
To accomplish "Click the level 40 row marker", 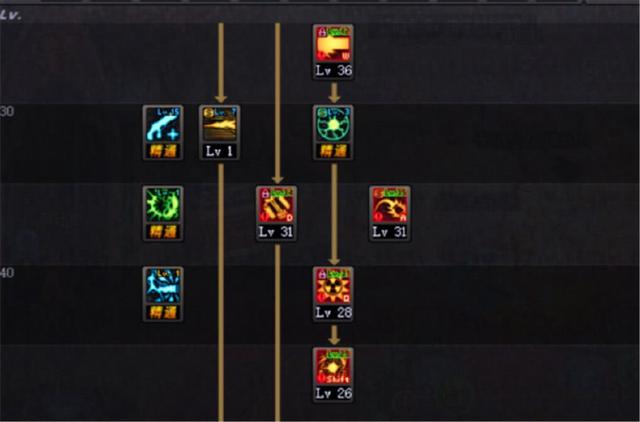I will [x=7, y=273].
